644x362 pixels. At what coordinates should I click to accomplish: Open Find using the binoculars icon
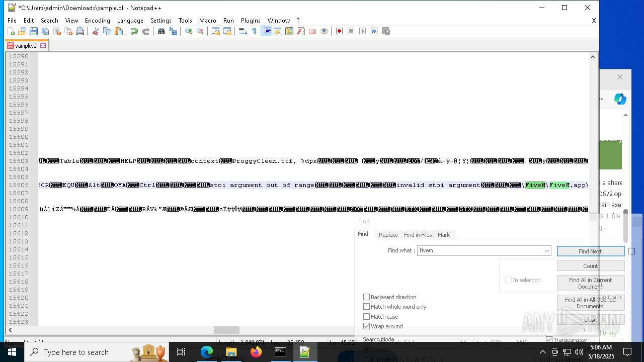tap(161, 31)
